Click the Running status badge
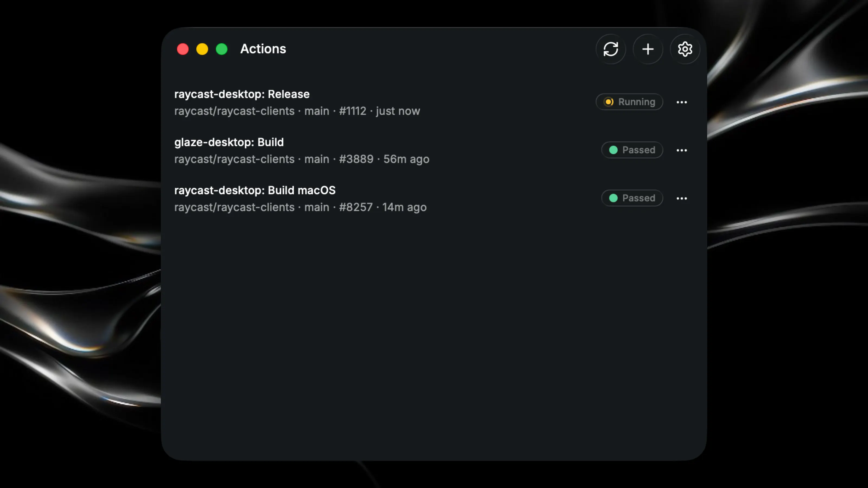 tap(629, 102)
